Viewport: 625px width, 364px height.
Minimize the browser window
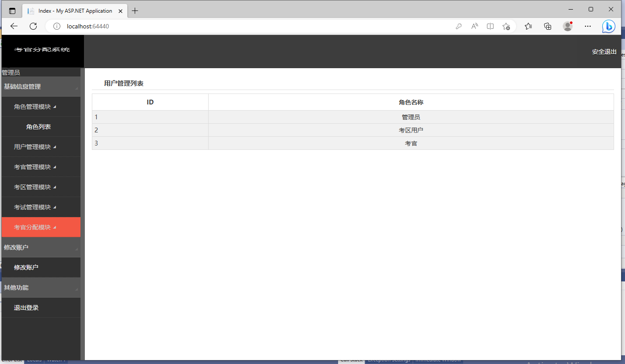(x=571, y=9)
